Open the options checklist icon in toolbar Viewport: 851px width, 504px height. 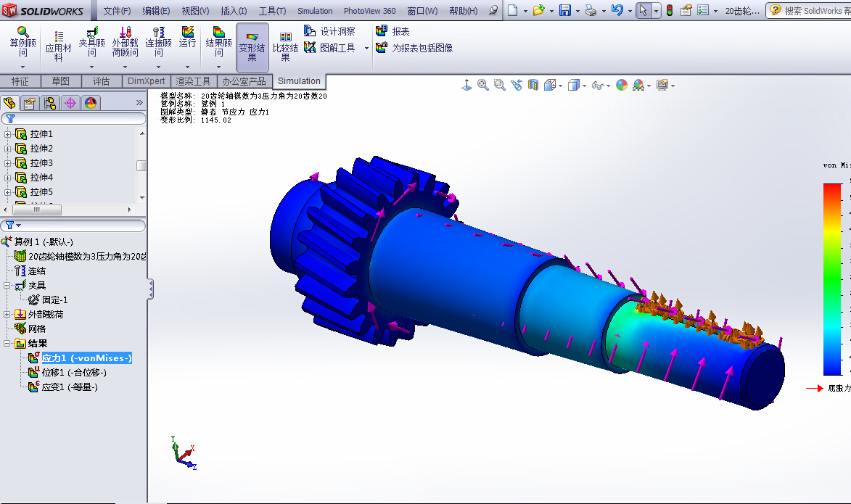[703, 10]
